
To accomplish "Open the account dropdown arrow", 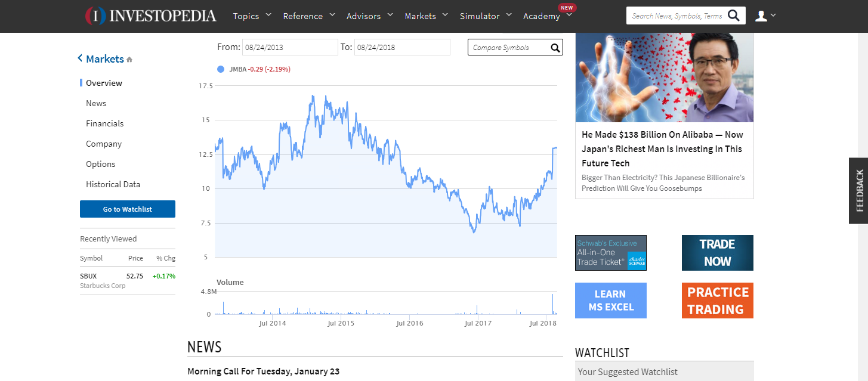I will (x=773, y=16).
